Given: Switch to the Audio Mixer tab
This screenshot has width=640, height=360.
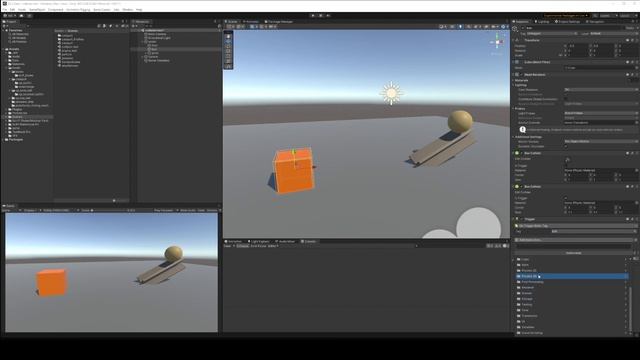Looking at the screenshot, I should pyautogui.click(x=285, y=242).
